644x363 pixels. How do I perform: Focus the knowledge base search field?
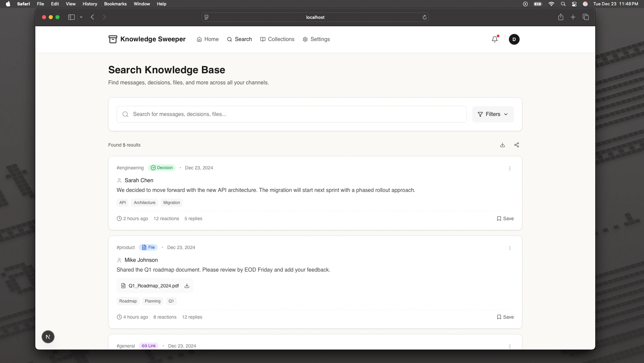[x=291, y=114]
